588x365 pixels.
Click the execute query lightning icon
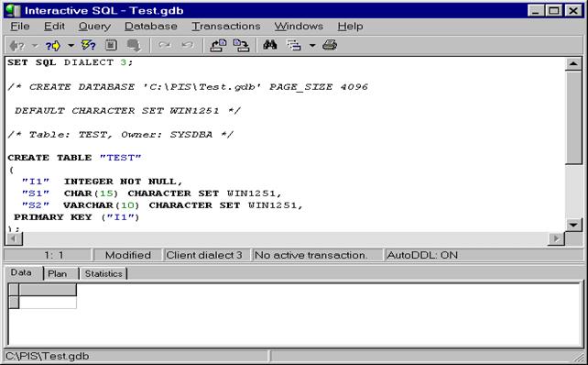pos(89,46)
